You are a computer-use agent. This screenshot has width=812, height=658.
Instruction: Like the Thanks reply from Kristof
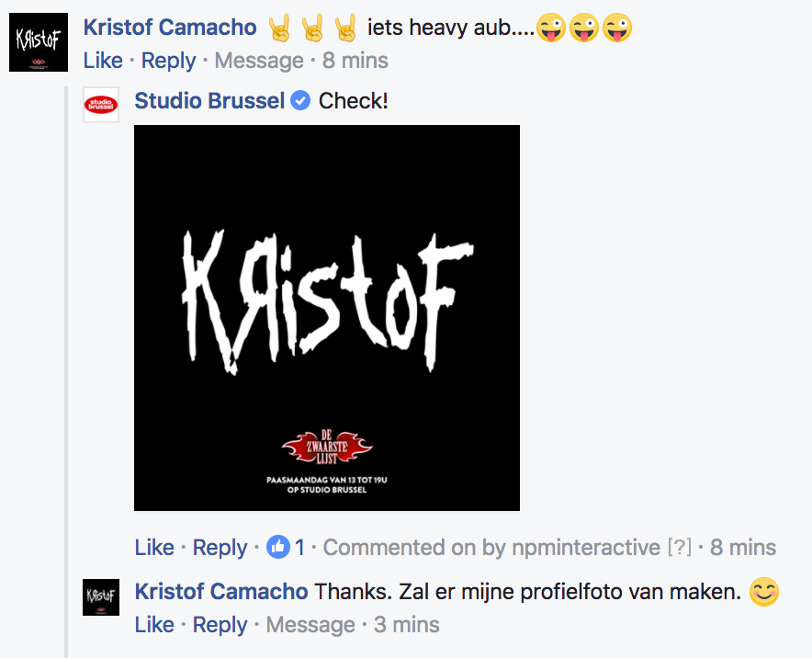point(154,625)
